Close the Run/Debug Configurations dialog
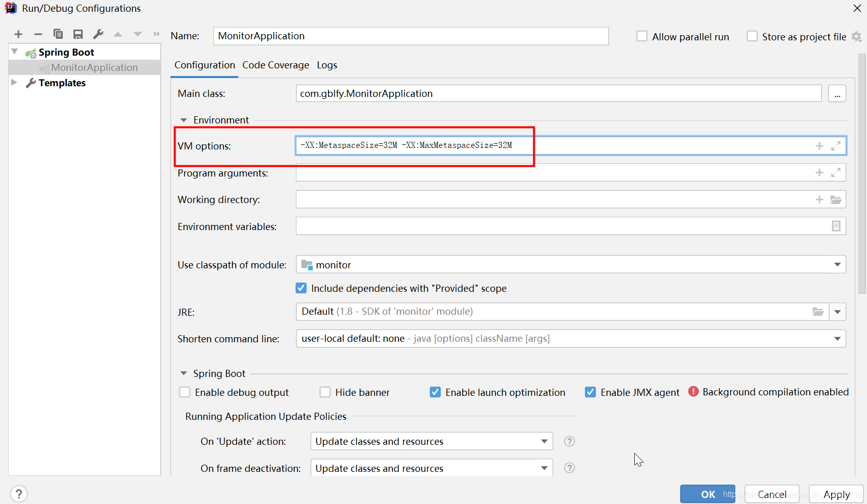The width and height of the screenshot is (867, 504). pos(857,8)
